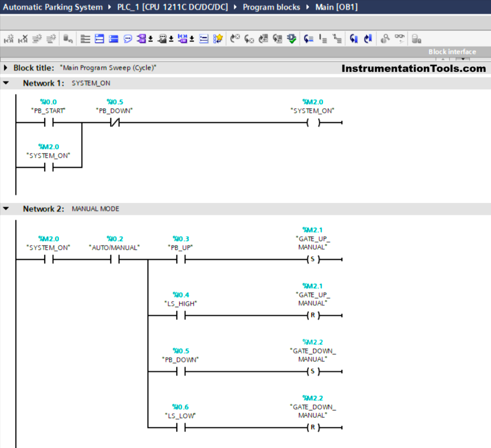Click the expand structure list icon
This screenshot has height=448, width=491.
(337, 39)
